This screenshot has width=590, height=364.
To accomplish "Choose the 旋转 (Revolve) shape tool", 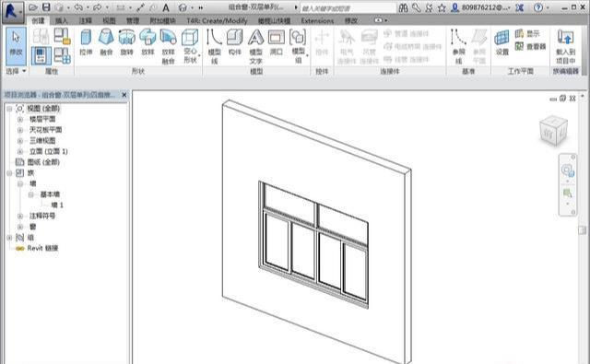I will 127,42.
